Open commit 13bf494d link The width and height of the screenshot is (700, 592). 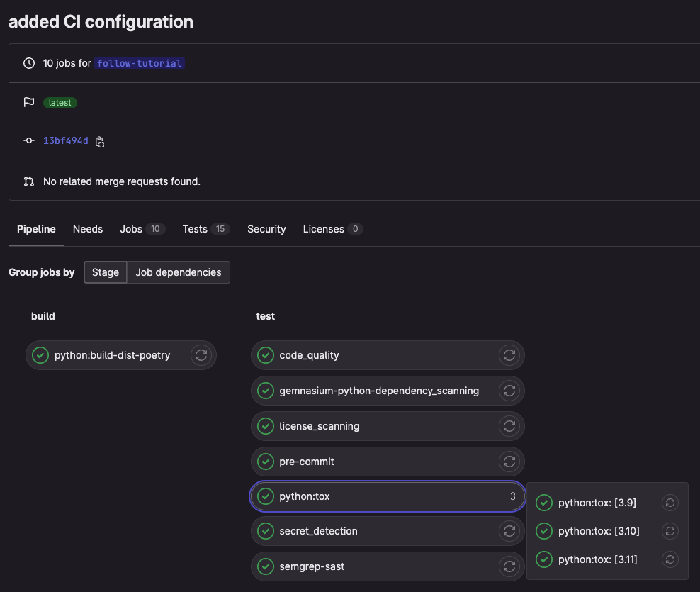[66, 141]
